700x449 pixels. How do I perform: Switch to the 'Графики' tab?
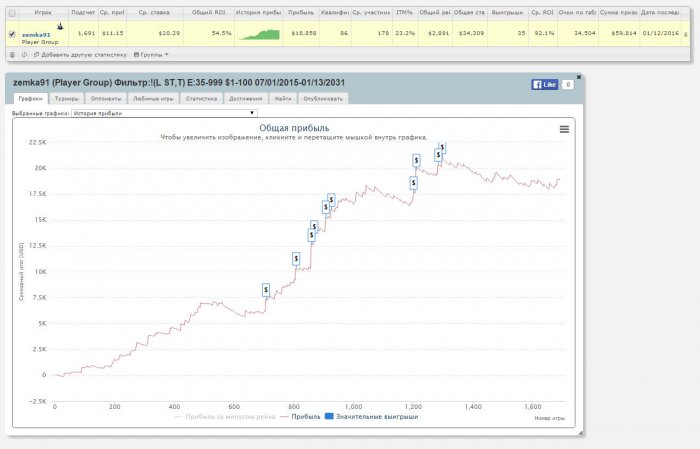(30, 99)
